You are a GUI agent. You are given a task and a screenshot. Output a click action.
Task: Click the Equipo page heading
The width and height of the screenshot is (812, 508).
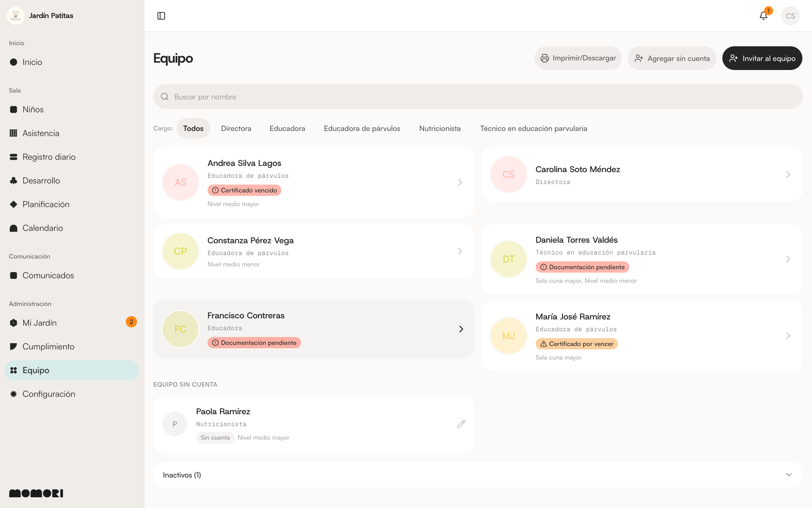(x=173, y=58)
